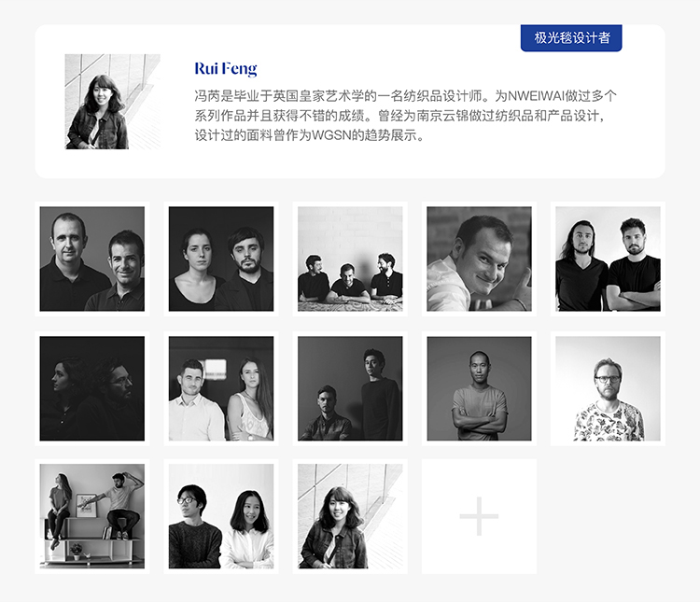The height and width of the screenshot is (602, 700).
Task: Choose the man in white shirt with woman thumbnail
Action: pyautogui.click(x=221, y=388)
